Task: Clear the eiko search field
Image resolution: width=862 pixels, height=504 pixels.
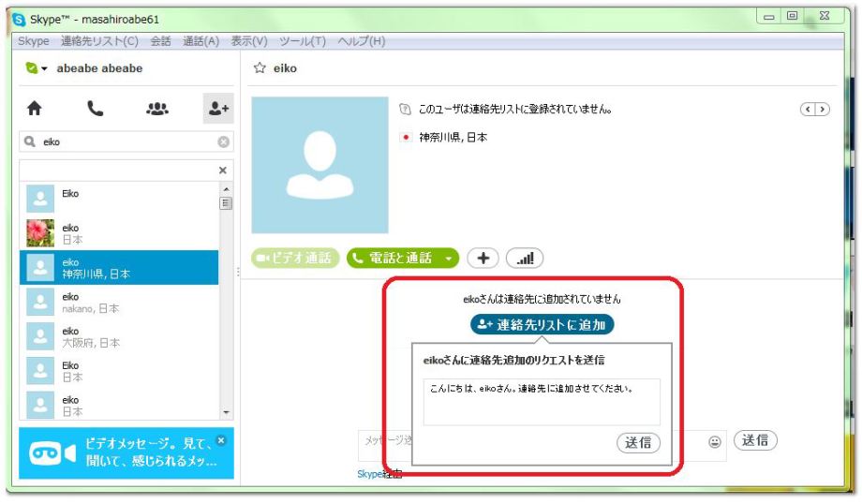Action: point(223,141)
